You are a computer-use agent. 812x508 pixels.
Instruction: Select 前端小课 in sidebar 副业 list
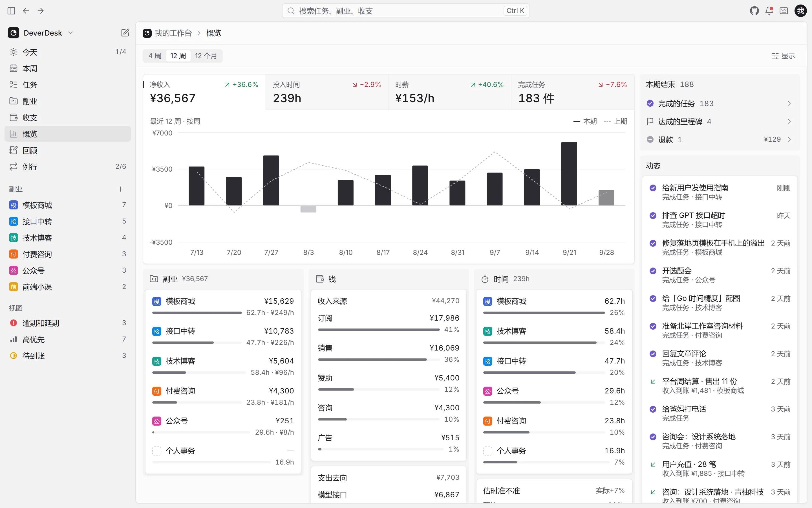(67, 286)
